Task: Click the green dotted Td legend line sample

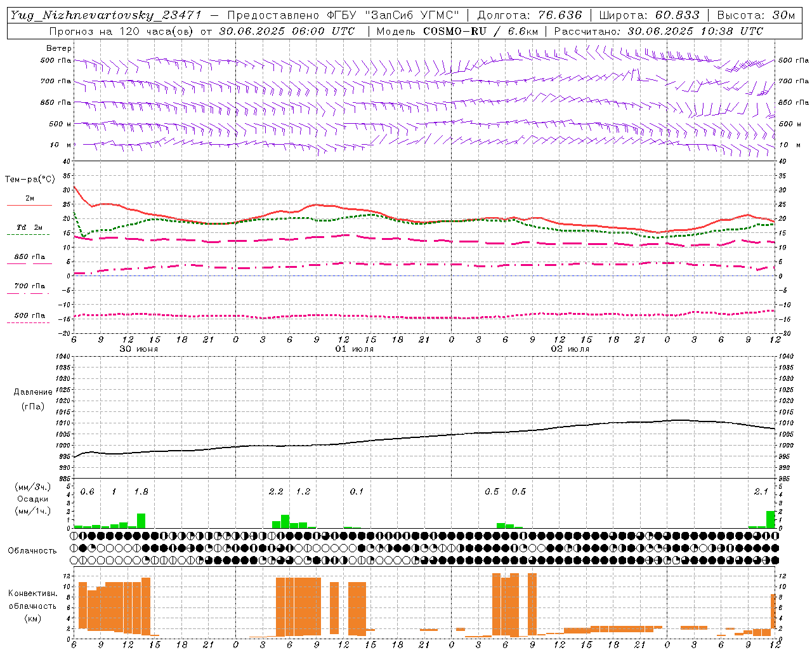Action: click(x=28, y=235)
